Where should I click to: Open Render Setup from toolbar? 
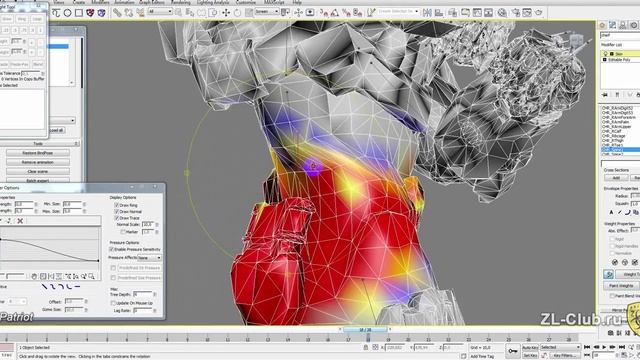click(516, 13)
